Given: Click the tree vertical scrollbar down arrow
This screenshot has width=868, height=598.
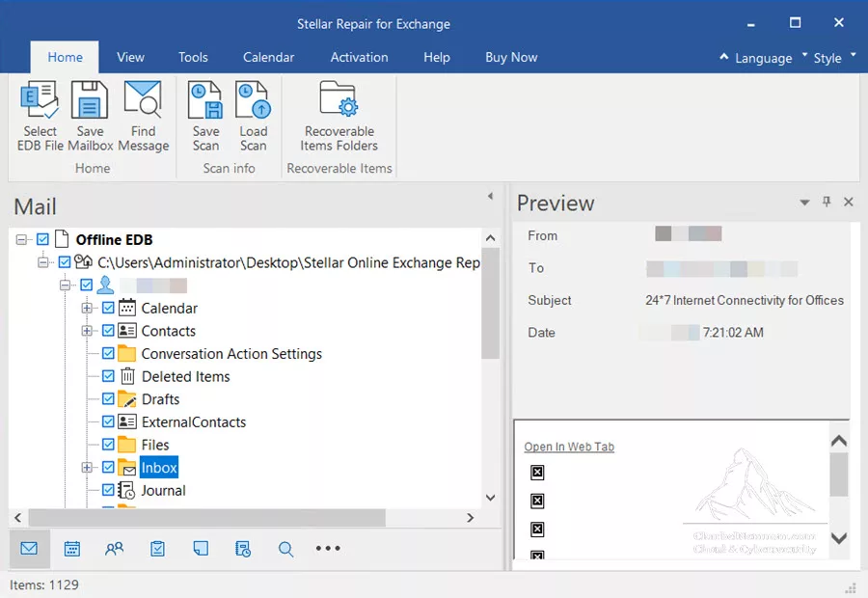Looking at the screenshot, I should [490, 498].
